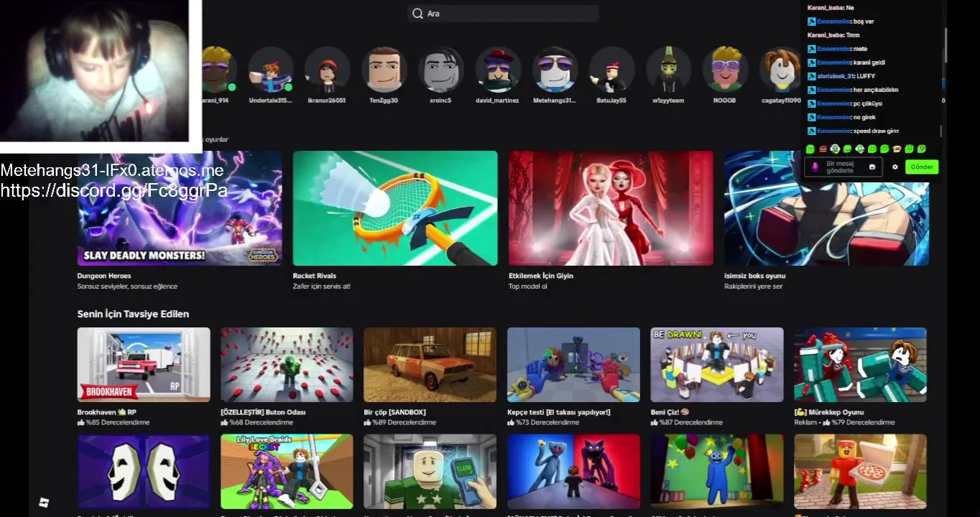Image resolution: width=980 pixels, height=517 pixels.
Task: Click the 'Beni Çiz!' title text
Action: tap(670, 412)
